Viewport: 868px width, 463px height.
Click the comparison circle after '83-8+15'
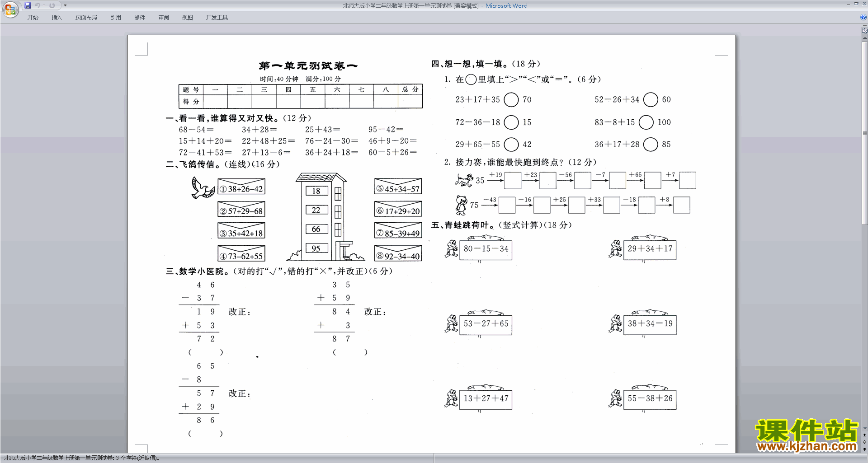point(646,122)
